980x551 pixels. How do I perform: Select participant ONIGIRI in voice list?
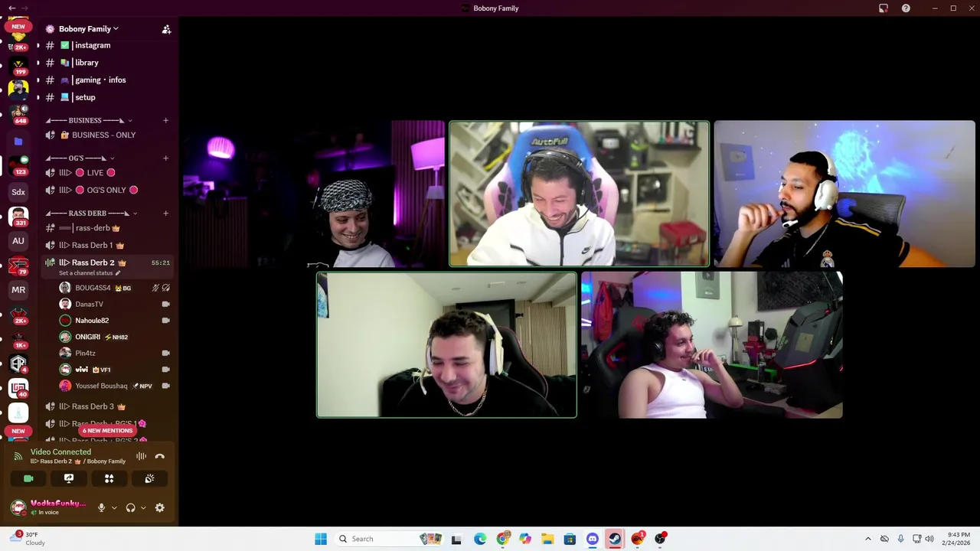coord(115,337)
